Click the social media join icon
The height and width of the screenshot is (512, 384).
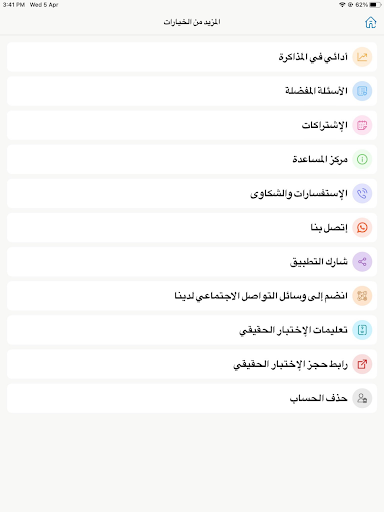[362, 296]
